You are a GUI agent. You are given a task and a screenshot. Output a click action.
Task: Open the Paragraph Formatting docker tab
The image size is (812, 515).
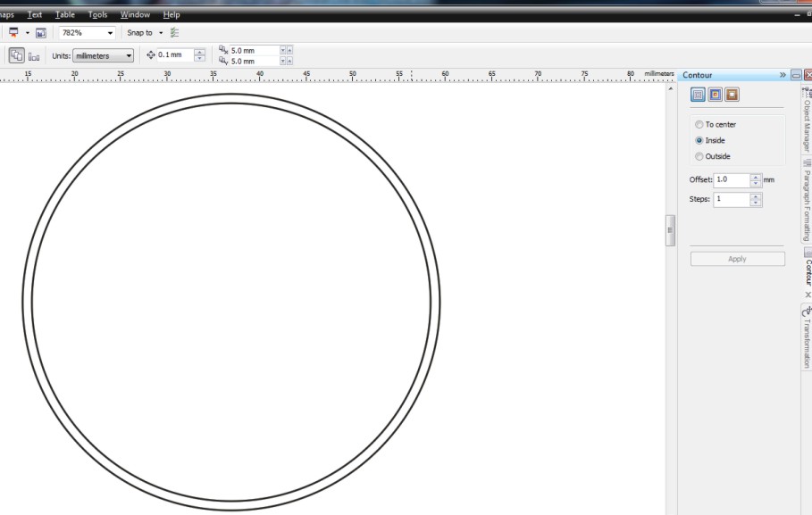[807, 201]
